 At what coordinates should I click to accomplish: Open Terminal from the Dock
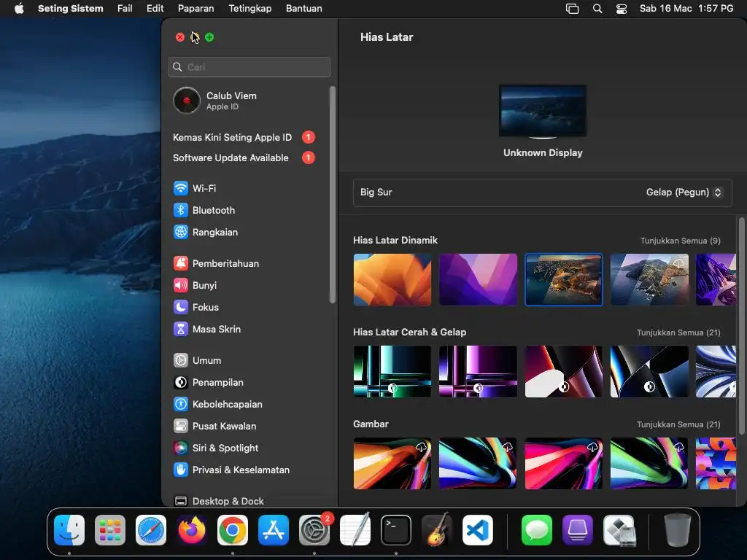396,530
